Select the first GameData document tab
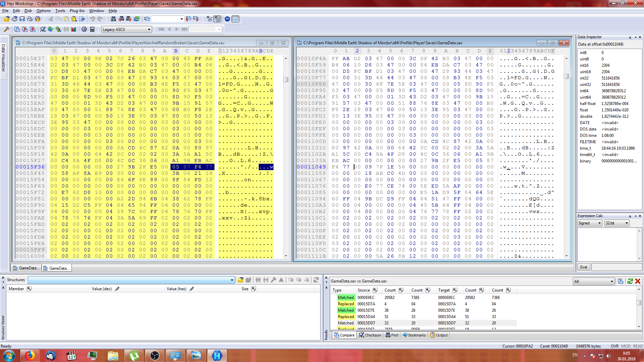The image size is (644, 362). pos(27,268)
